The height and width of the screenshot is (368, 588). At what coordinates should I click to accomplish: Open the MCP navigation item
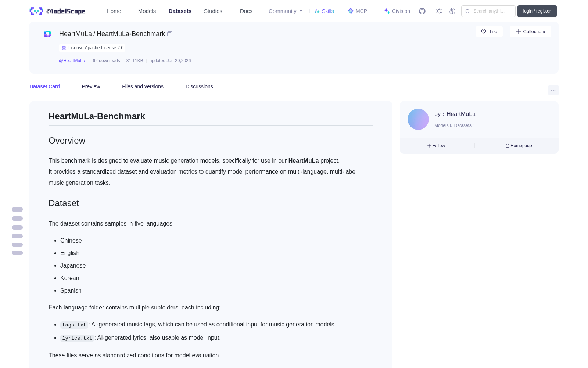click(358, 11)
